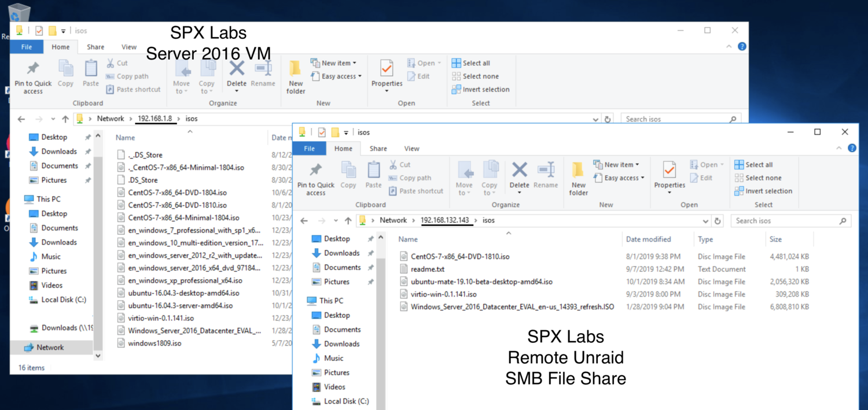Viewport: 868px width, 410px height.
Task: Click Pin to Quick access in back window
Action: [x=33, y=77]
